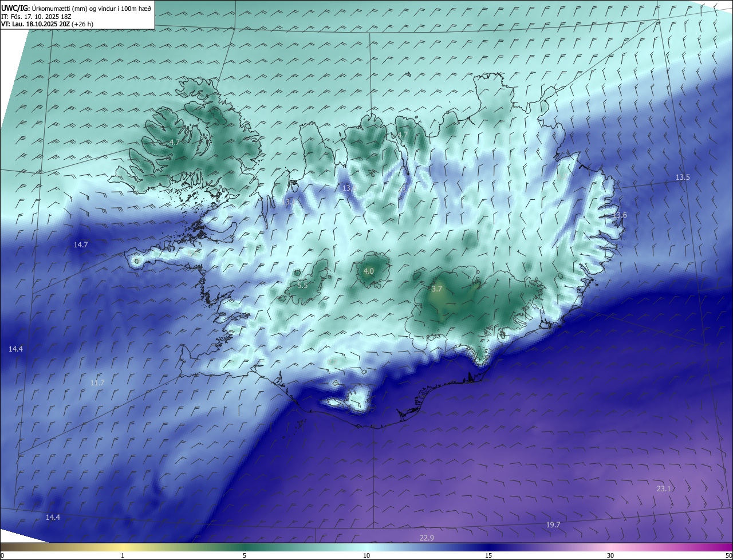The image size is (733, 560).
Task: Click the 4.7 value on the Westfjords peninsula
Action: pyautogui.click(x=175, y=142)
